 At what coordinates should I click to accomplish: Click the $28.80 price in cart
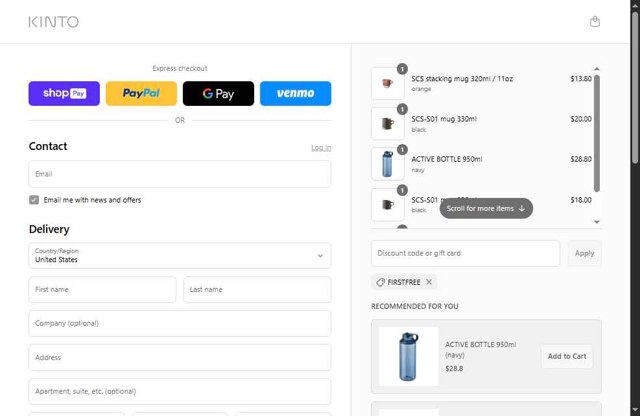pos(581,159)
